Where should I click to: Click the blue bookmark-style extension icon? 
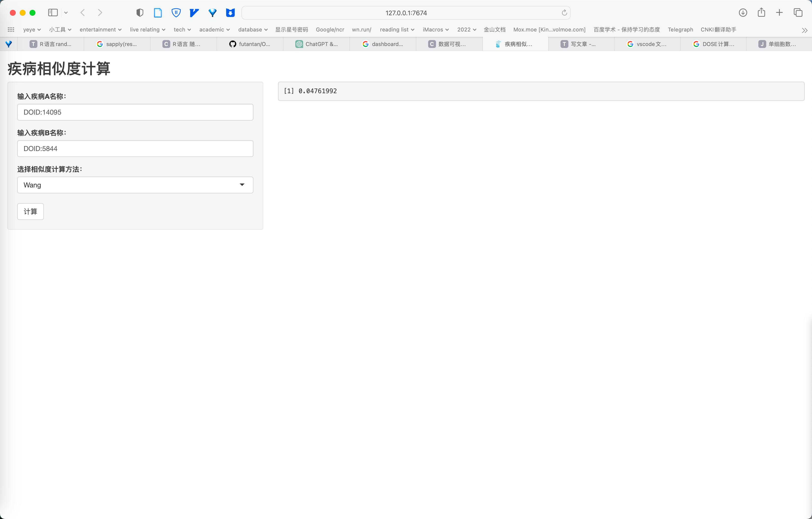tap(230, 13)
